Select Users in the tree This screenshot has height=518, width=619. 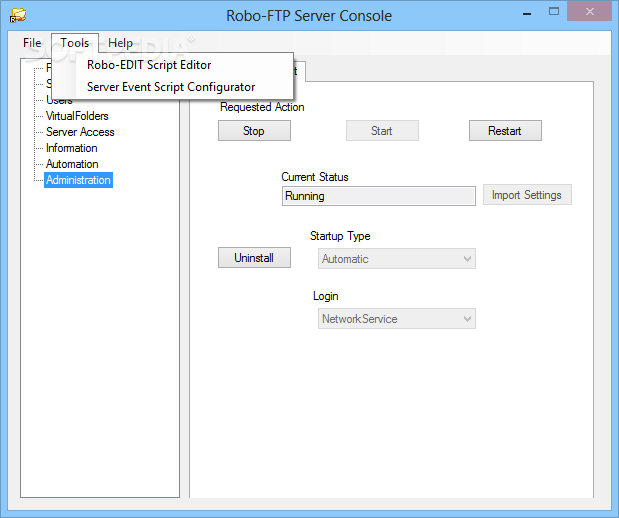[x=59, y=101]
